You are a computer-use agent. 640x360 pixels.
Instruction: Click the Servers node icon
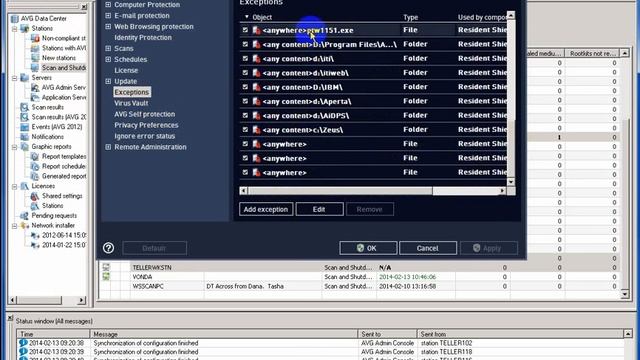[24, 78]
